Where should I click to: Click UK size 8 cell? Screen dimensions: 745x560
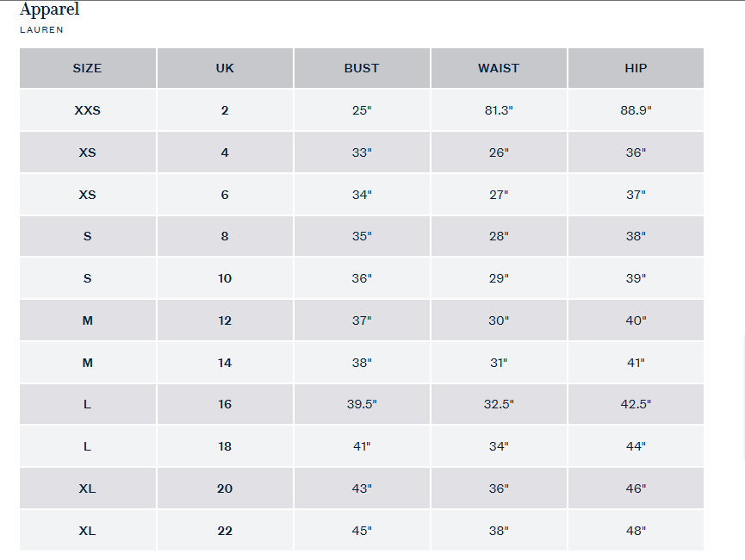tap(225, 236)
